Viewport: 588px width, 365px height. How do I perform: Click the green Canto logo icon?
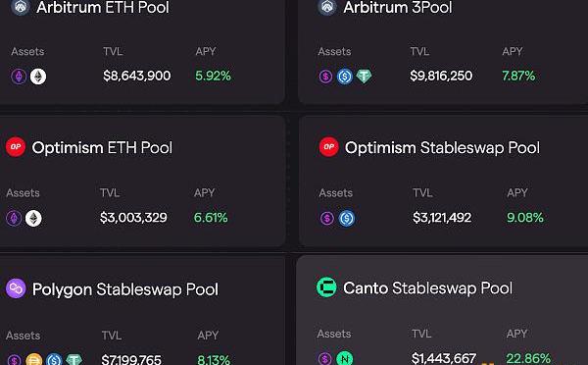(326, 287)
